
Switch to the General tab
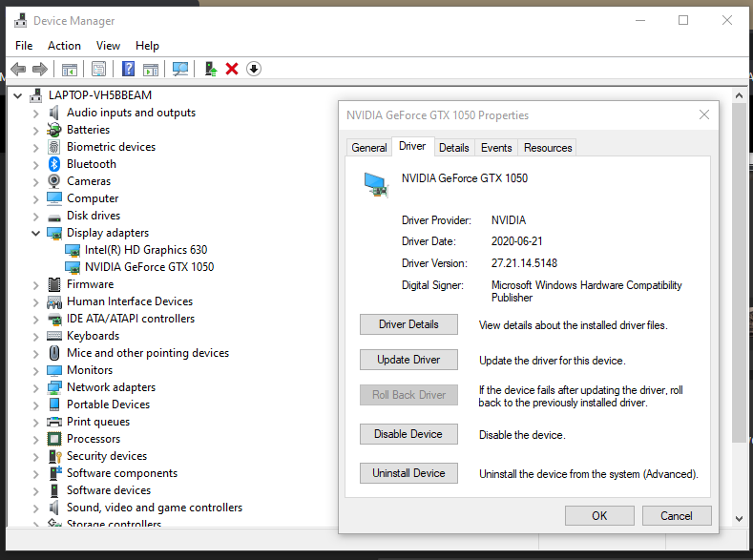[368, 147]
